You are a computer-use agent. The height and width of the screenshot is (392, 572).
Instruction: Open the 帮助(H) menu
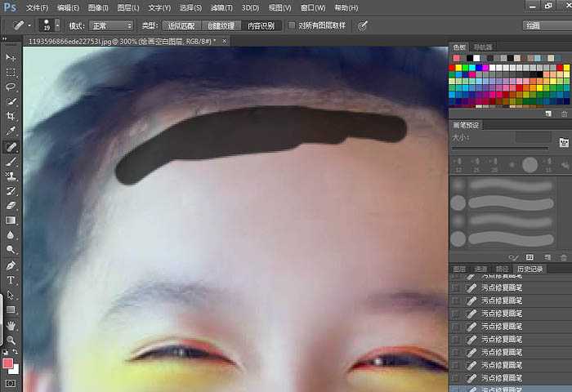[x=346, y=7]
